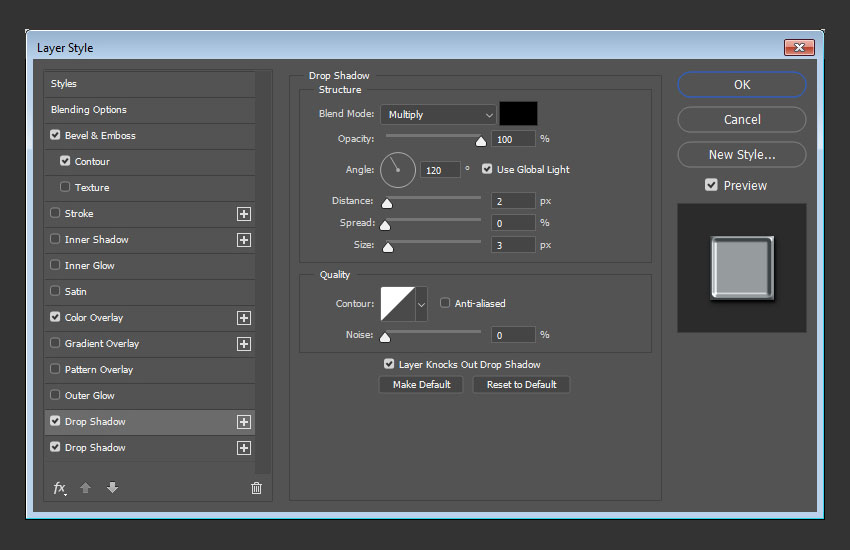The image size is (850, 550).
Task: Click the Angle value field showing 120
Action: 440,170
